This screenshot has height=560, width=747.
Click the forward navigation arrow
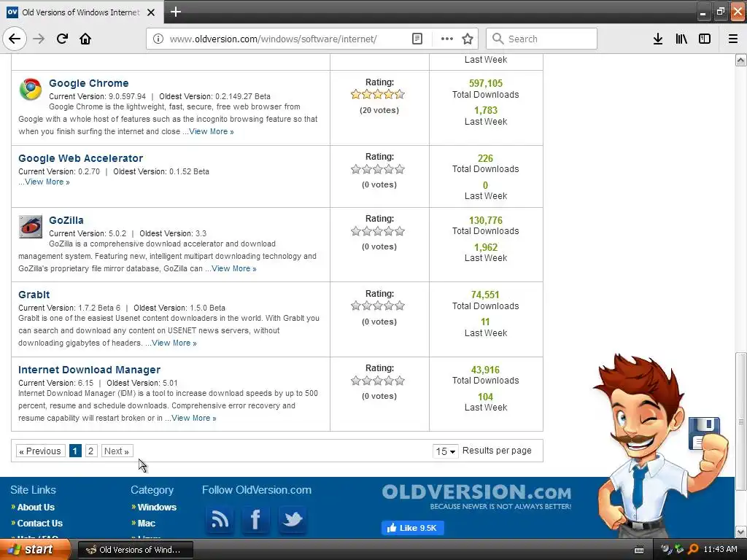coord(39,39)
